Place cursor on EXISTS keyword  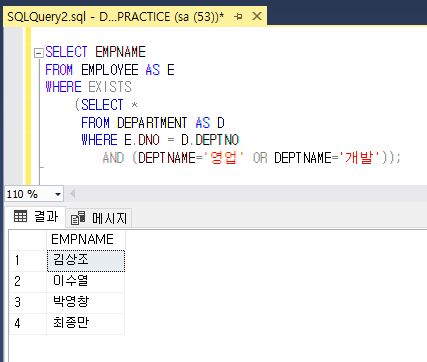coord(110,87)
